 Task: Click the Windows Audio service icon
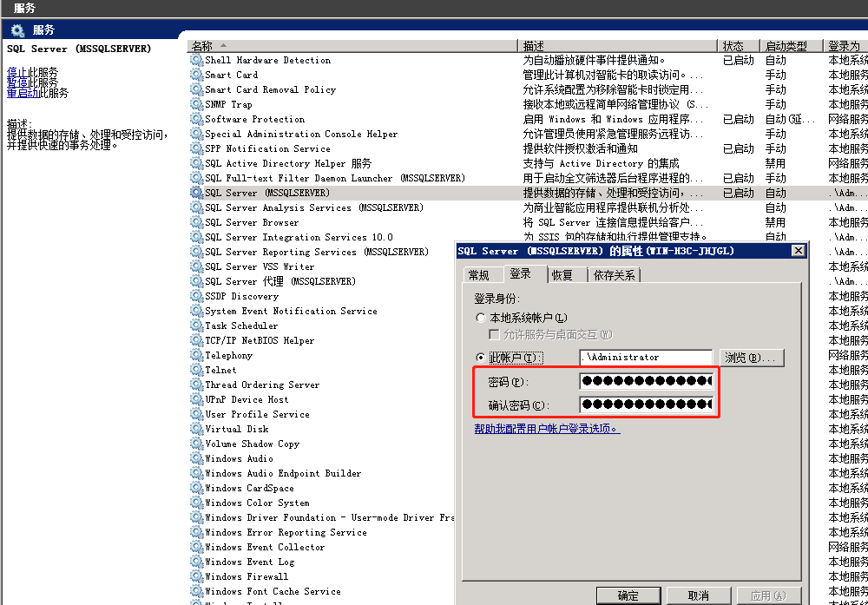[196, 458]
